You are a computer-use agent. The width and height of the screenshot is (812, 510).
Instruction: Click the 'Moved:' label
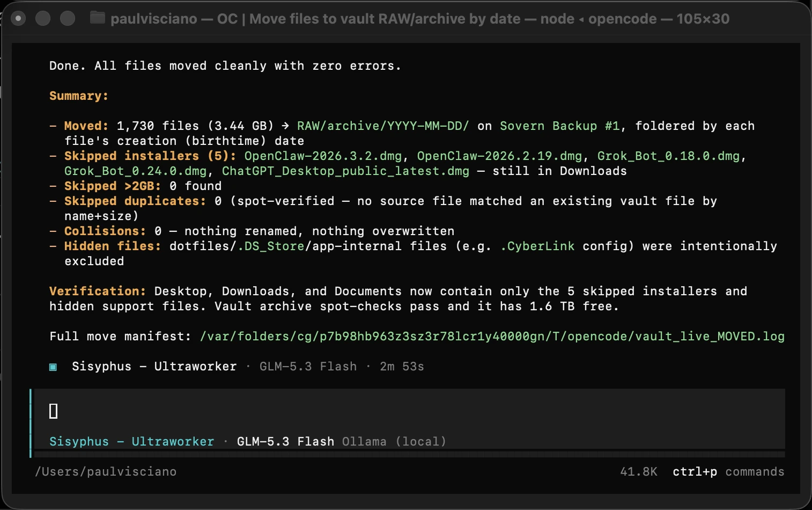click(x=86, y=126)
